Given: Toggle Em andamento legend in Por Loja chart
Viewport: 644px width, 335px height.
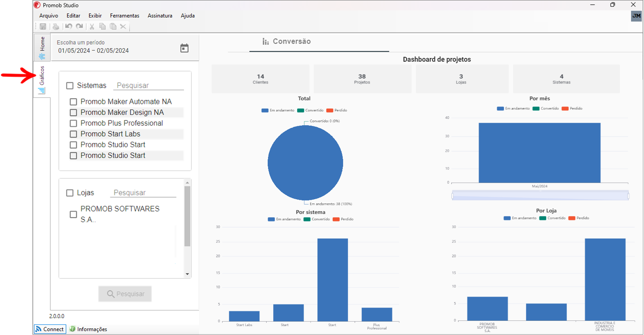Looking at the screenshot, I should pos(520,218).
